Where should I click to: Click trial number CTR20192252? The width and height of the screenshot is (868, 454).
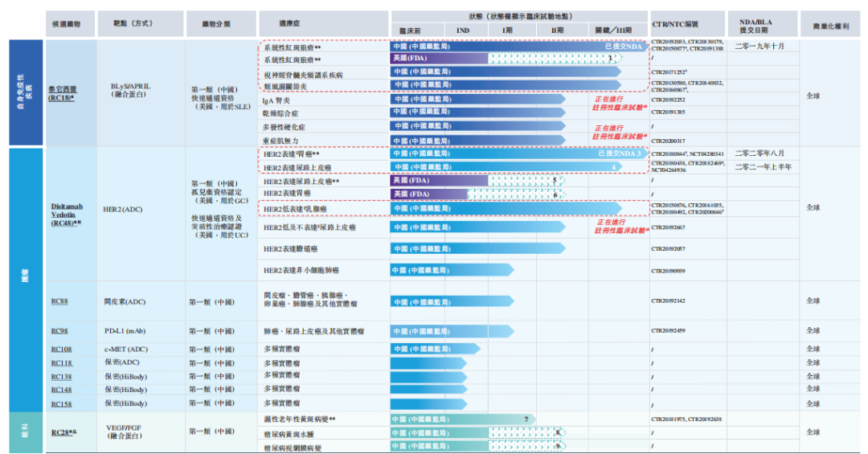668,100
